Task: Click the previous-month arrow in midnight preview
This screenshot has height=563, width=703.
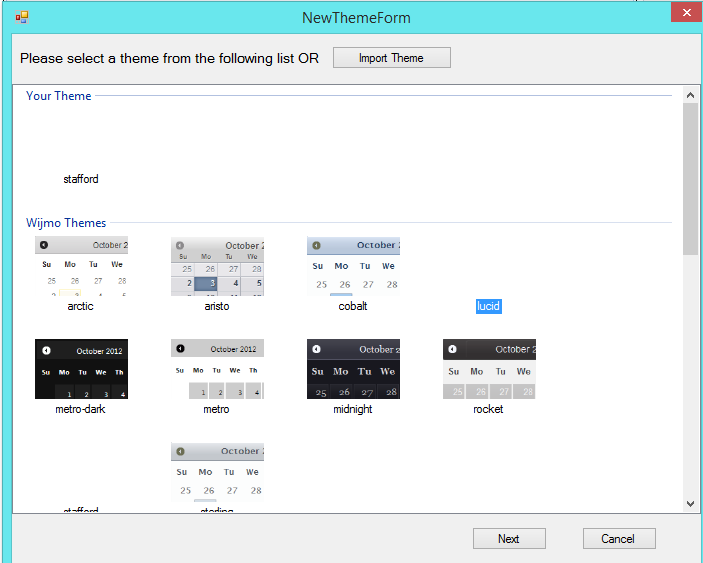Action: point(317,349)
